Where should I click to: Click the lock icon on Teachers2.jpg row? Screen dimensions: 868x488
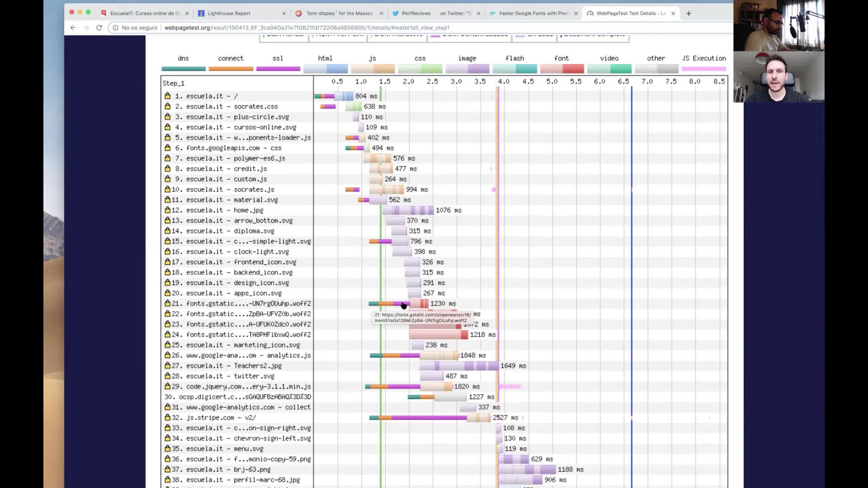[168, 366]
